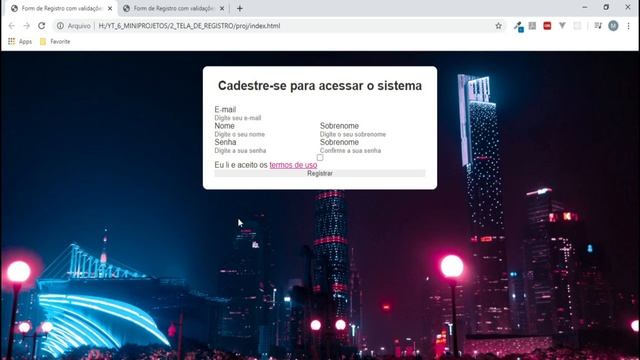Open the Apps grid shortcut

20,41
